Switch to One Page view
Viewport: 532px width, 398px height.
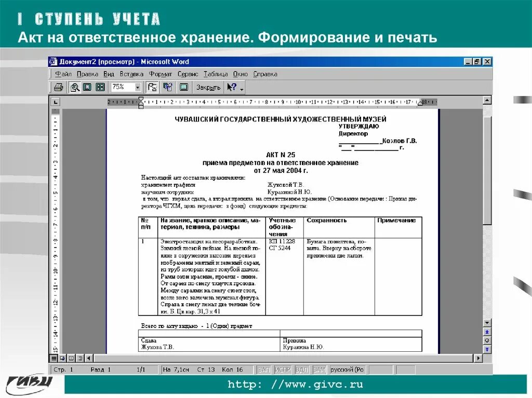[87, 88]
